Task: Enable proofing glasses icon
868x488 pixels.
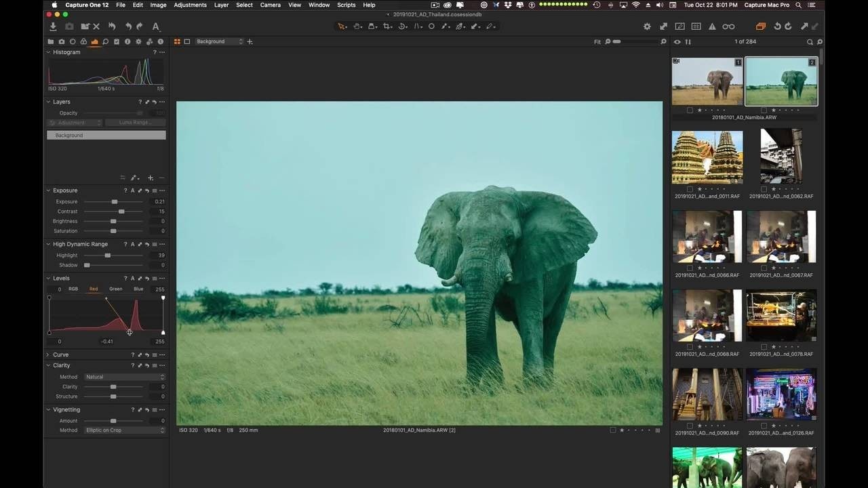Action: [x=728, y=26]
